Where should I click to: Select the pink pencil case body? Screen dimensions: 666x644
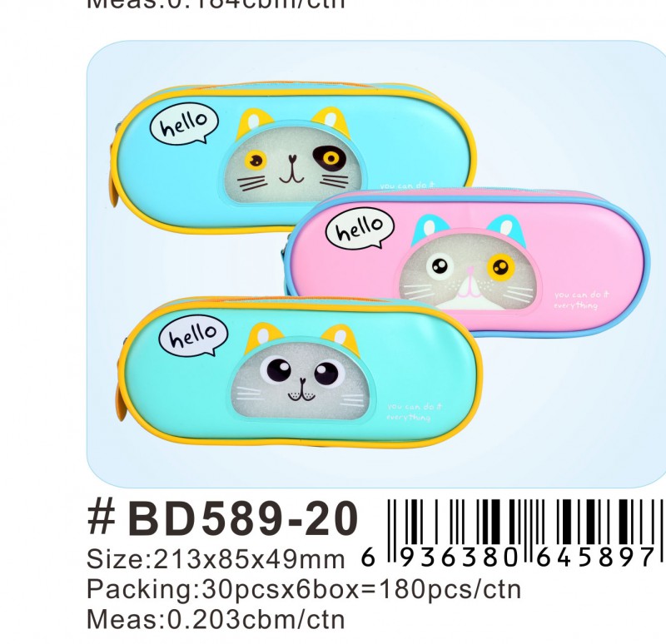pyautogui.click(x=467, y=263)
